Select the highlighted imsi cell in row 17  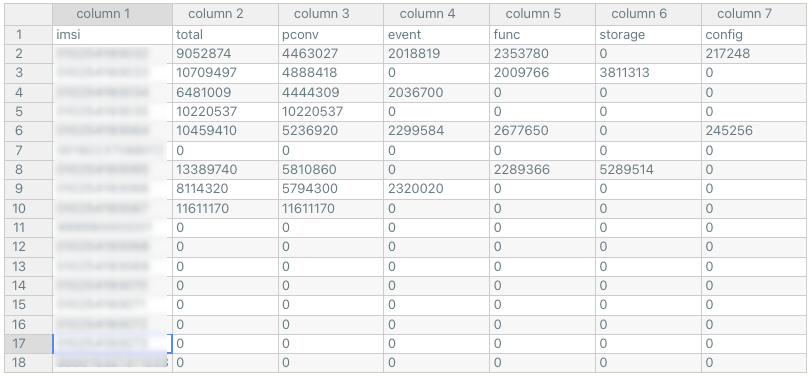pyautogui.click(x=112, y=344)
